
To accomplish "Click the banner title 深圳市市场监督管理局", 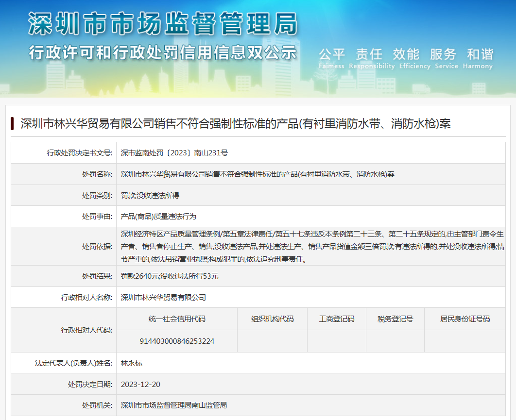I will pyautogui.click(x=163, y=23).
